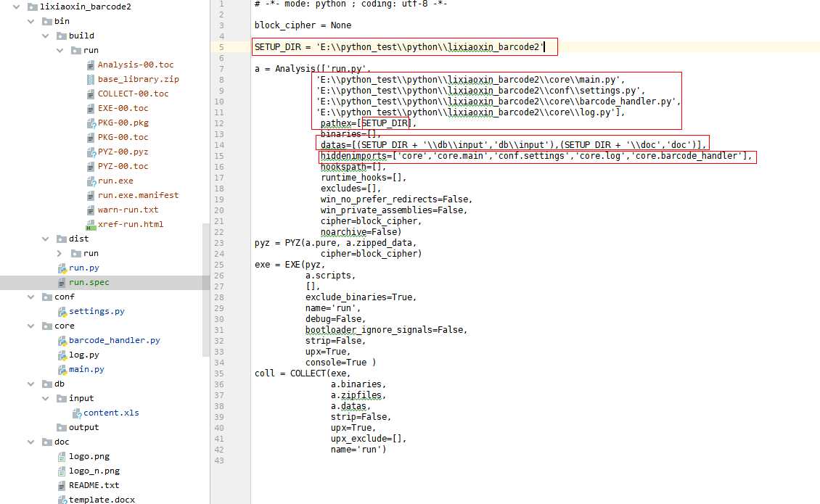Click the logo.png image file icon
820x504 pixels.
tap(62, 457)
